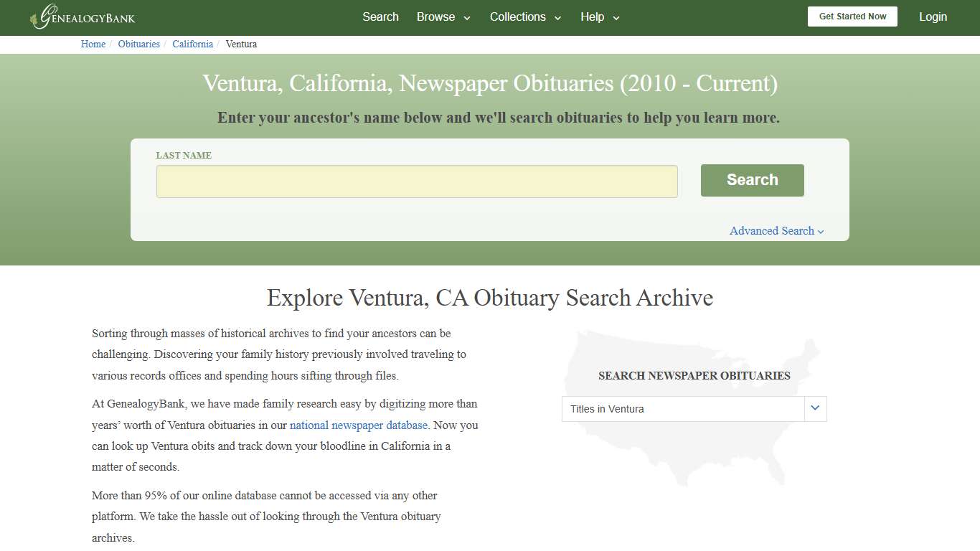Open the Titles in Ventura combo box

(682, 408)
